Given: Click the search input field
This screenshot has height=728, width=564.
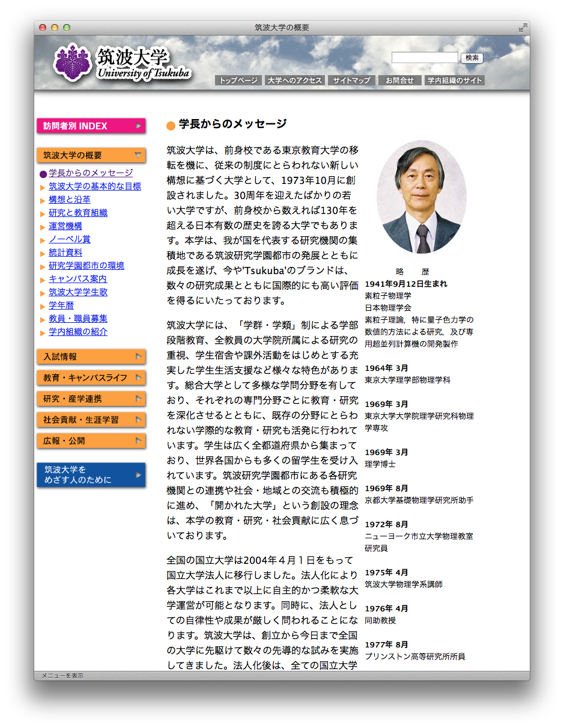Looking at the screenshot, I should click(x=425, y=58).
